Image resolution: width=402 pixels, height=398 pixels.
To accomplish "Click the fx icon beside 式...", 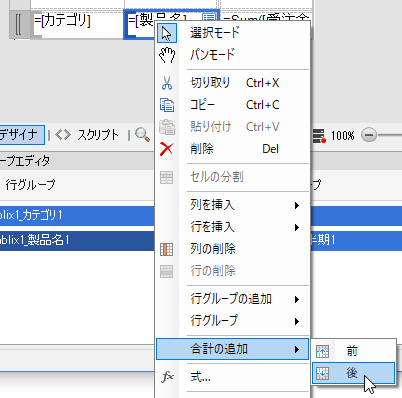I will click(167, 377).
